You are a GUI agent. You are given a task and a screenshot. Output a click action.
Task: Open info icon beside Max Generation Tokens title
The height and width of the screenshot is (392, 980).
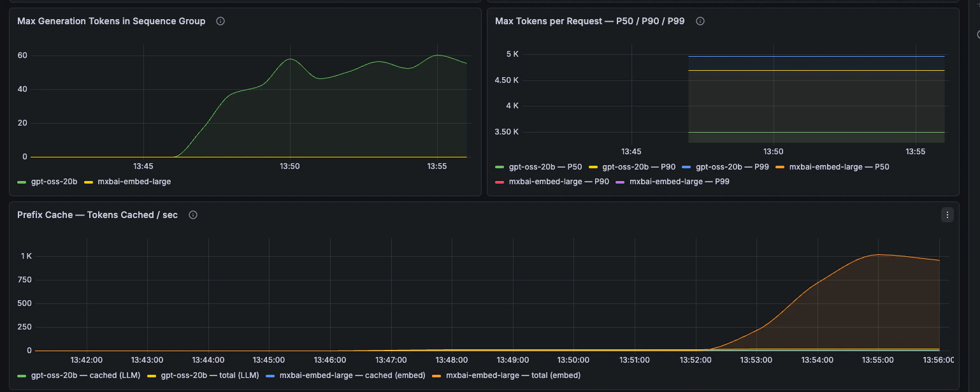tap(220, 21)
